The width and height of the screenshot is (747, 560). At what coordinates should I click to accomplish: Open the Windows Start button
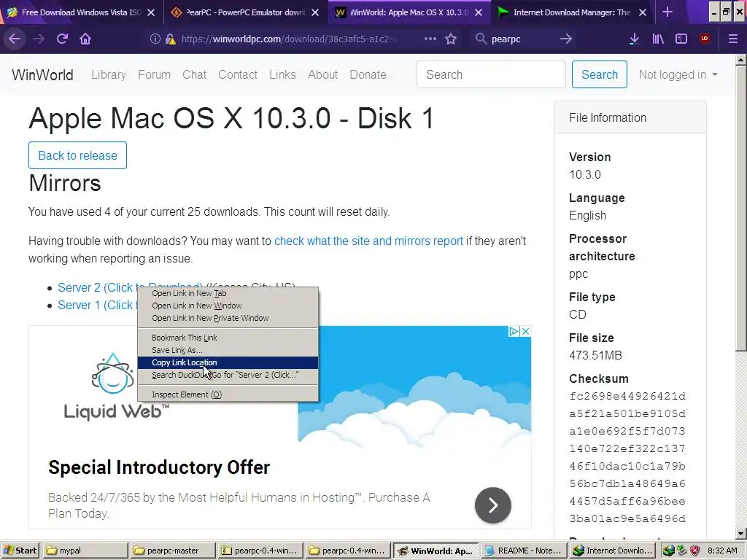pos(20,551)
